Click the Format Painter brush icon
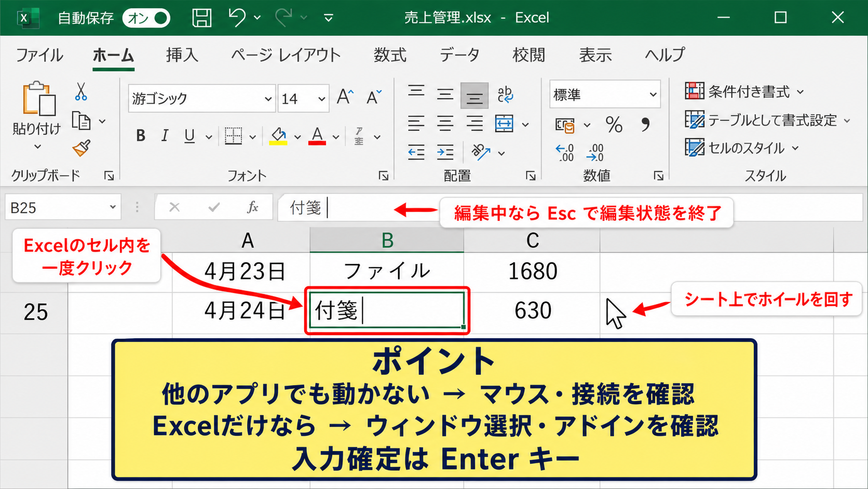This screenshot has width=868, height=489. pyautogui.click(x=82, y=148)
